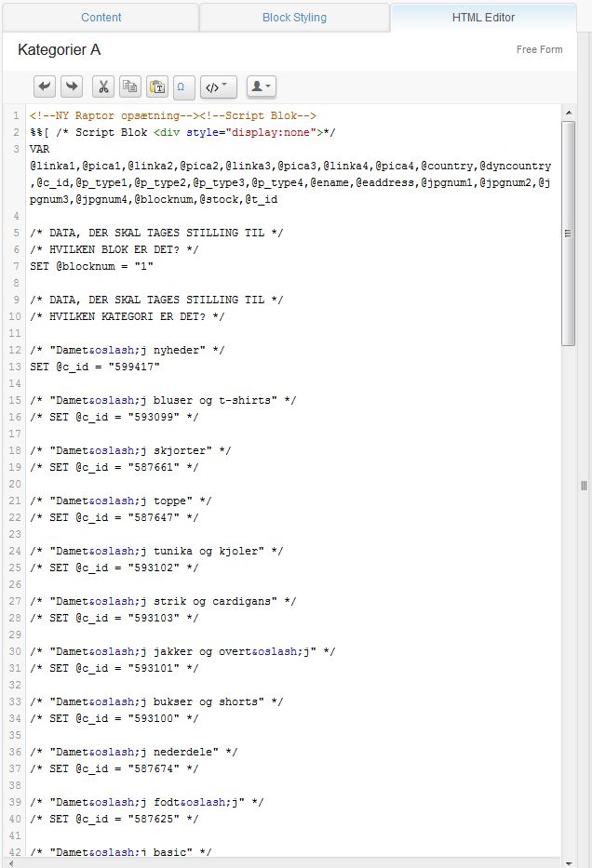Click the Undo arrow icon
The width and height of the screenshot is (592, 868).
(x=45, y=87)
